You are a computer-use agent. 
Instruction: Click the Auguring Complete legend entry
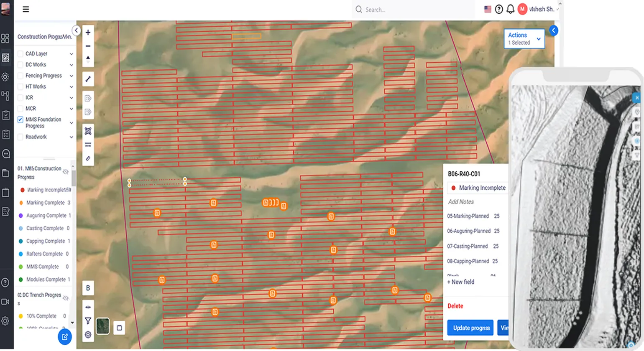46,216
